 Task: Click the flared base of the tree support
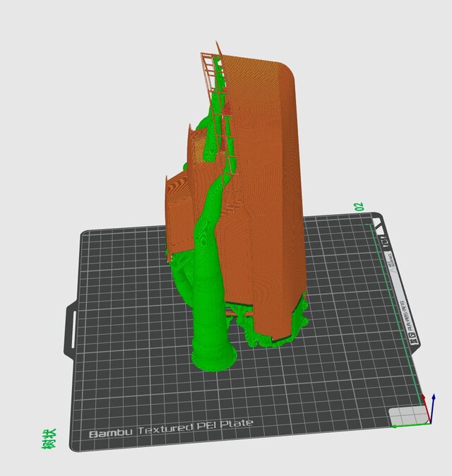click(214, 357)
